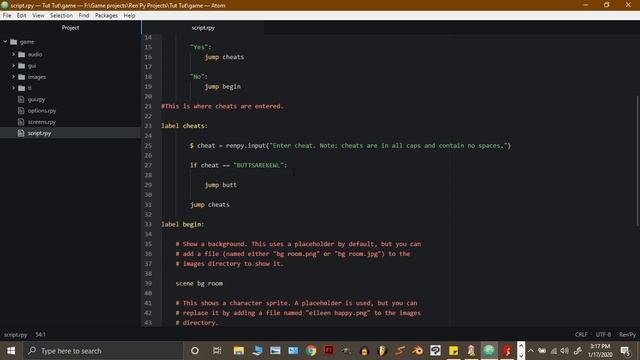Image resolution: width=640 pixels, height=360 pixels.
Task: Open options.rpy in the tree
Action: coord(42,111)
